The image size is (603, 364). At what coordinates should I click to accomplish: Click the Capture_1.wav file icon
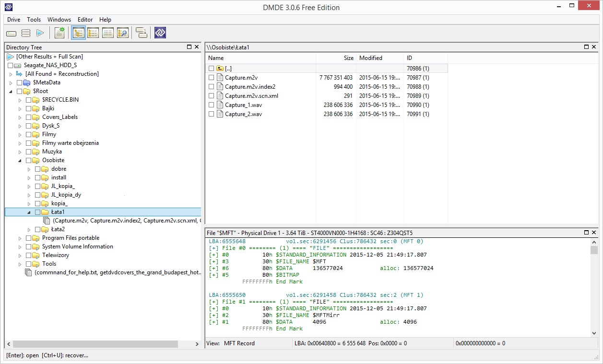coord(220,105)
